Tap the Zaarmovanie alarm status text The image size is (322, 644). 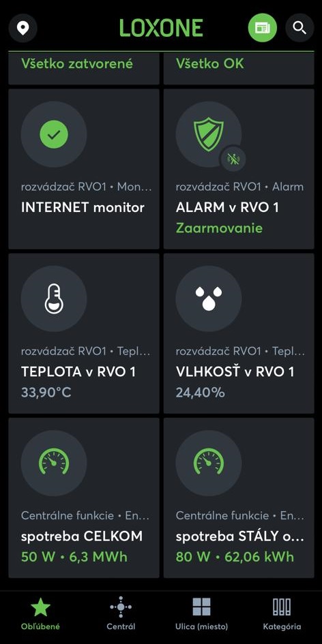point(219,228)
